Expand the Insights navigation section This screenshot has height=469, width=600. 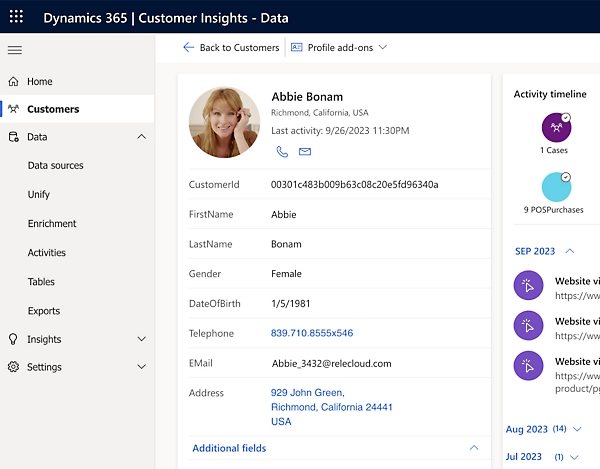click(x=141, y=339)
